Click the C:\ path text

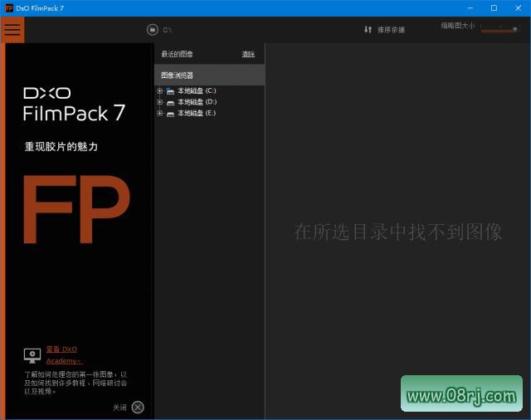pos(168,30)
